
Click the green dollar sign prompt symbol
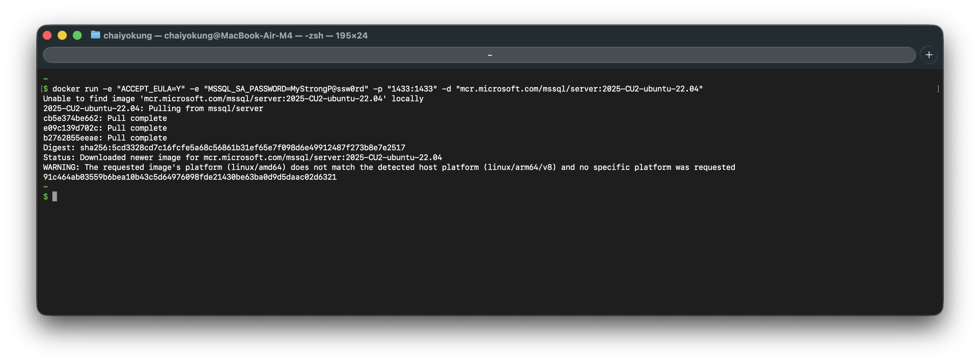45,196
